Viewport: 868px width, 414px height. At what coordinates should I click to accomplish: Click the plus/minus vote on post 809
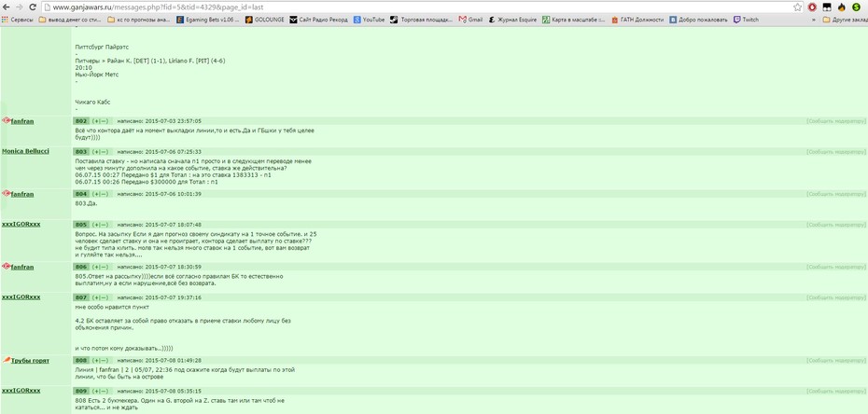coord(100,391)
